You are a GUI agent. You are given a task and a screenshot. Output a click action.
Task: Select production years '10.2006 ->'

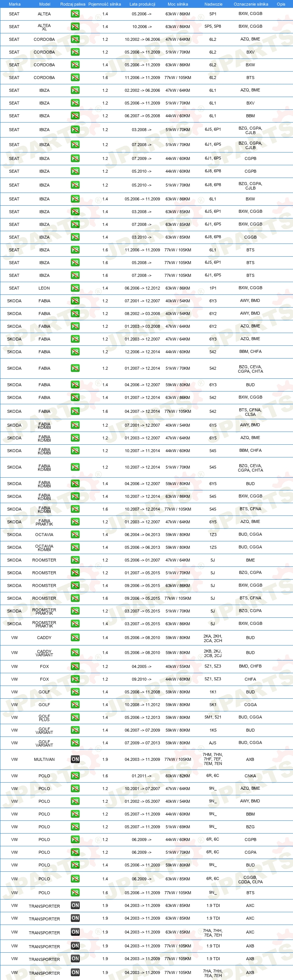tap(142, 27)
